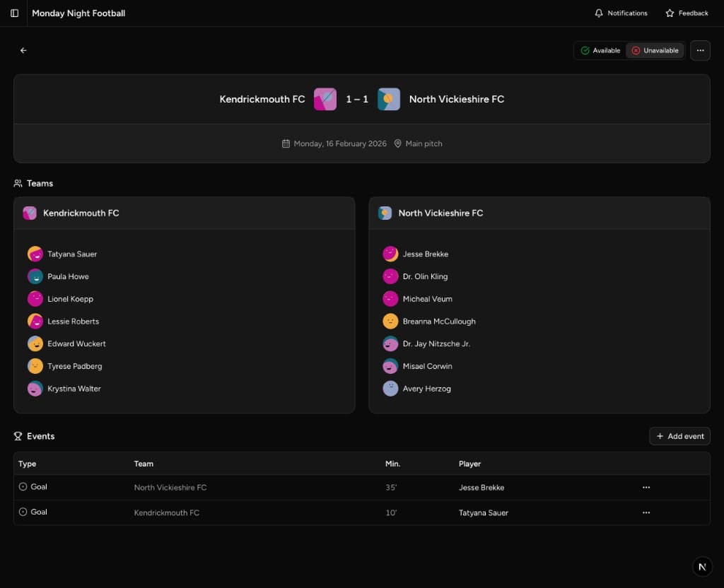Open the Feedback dialog
Image resolution: width=724 pixels, height=588 pixels.
[x=687, y=13]
